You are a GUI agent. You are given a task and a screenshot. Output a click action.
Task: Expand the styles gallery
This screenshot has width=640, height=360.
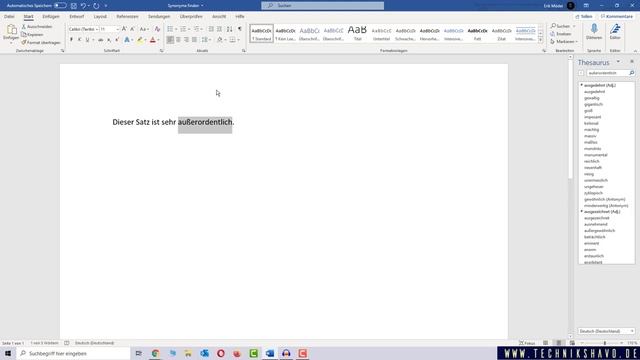(540, 40)
